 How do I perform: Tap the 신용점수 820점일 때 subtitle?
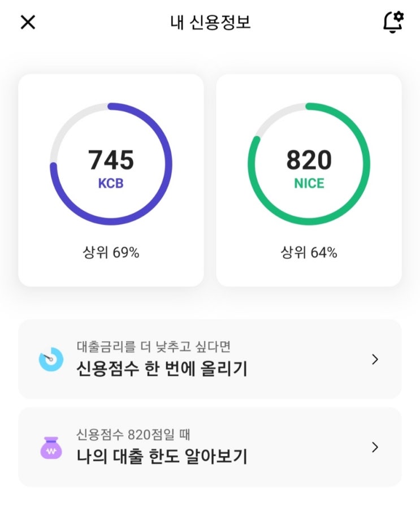(x=133, y=435)
